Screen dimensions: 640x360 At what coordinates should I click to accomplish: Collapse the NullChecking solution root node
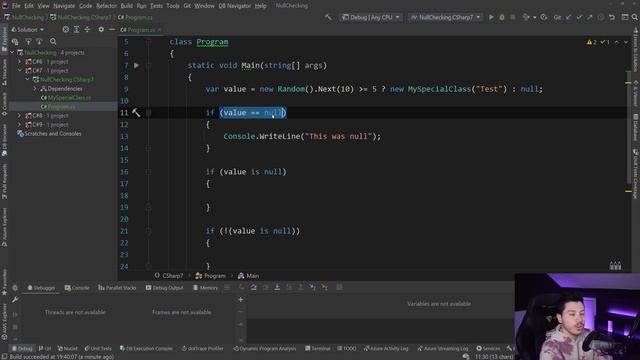coord(12,53)
